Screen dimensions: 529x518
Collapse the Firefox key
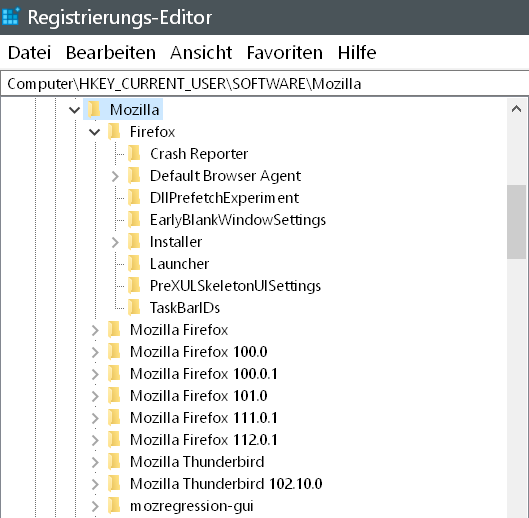(x=94, y=132)
